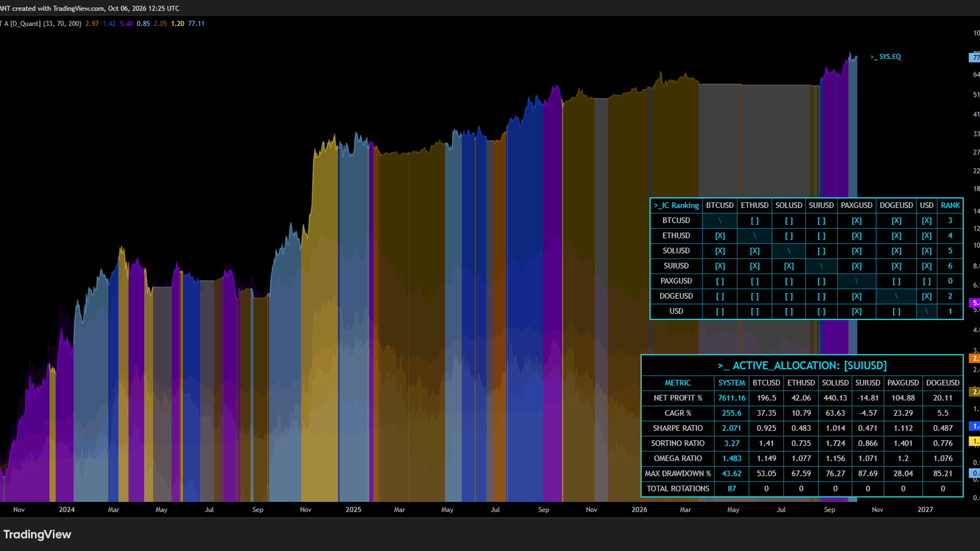This screenshot has height=551, width=980.
Task: Click DOGEUSD row label in ranking table
Action: 676,296
